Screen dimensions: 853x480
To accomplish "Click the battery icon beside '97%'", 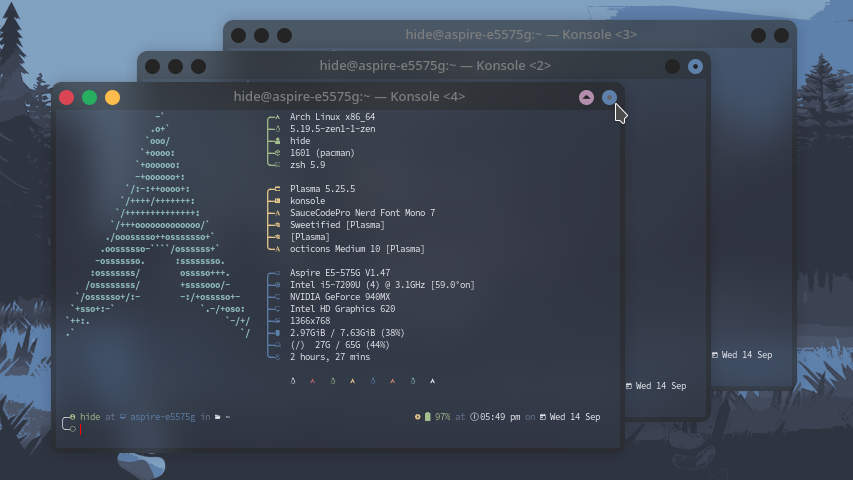I will [x=428, y=417].
